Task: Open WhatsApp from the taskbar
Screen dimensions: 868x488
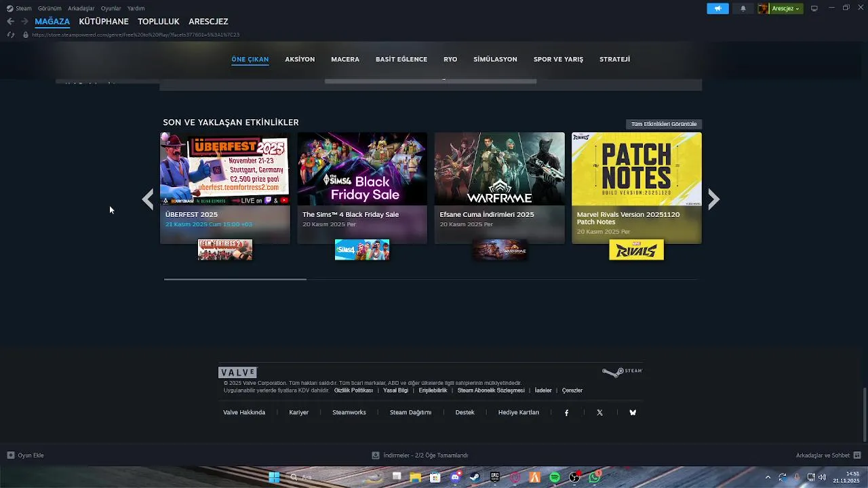Action: [595, 477]
